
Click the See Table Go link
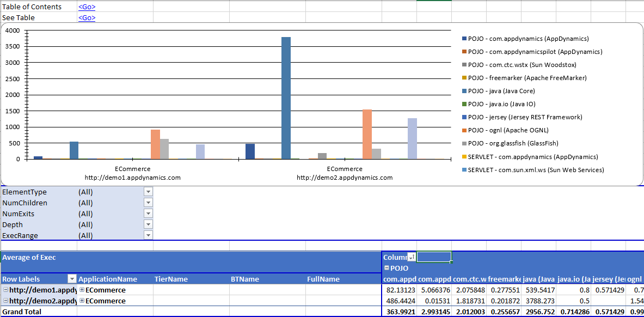87,17
